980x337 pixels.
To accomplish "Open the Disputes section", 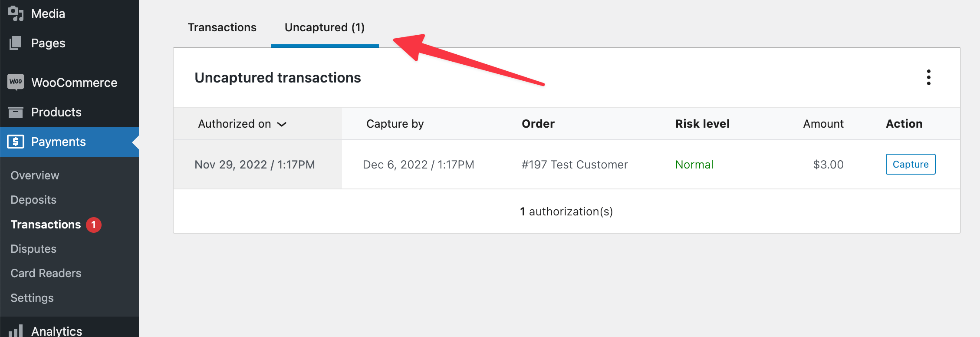I will 33,249.
